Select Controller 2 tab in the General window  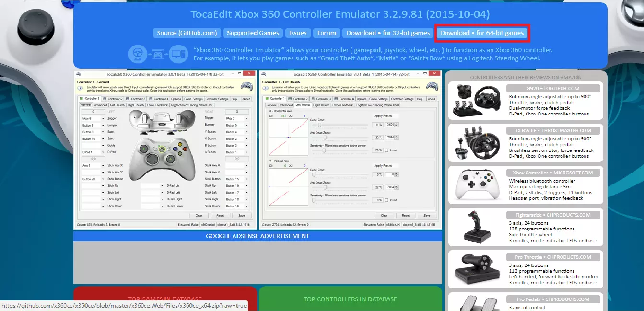pos(113,99)
